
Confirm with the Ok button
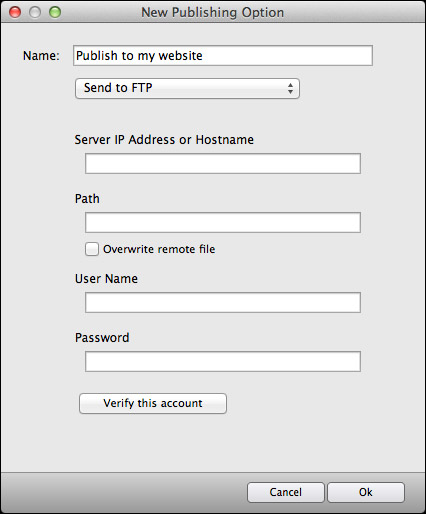366,492
